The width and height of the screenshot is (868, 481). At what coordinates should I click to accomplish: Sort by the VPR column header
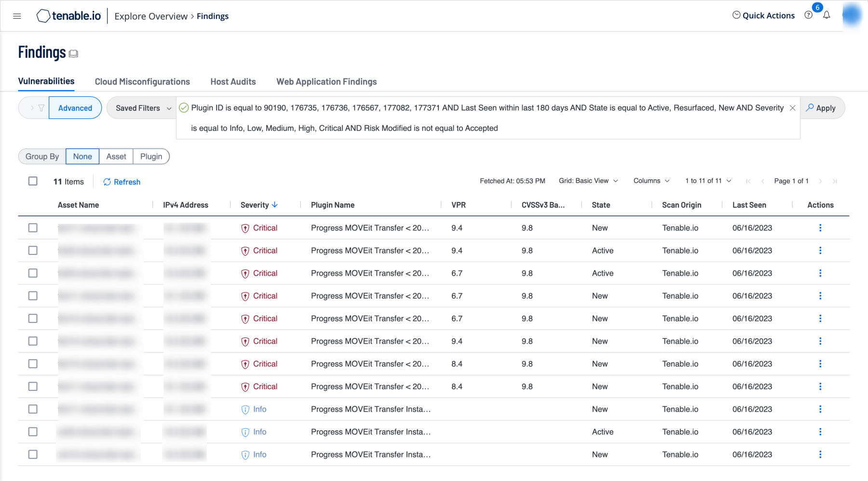(x=459, y=205)
